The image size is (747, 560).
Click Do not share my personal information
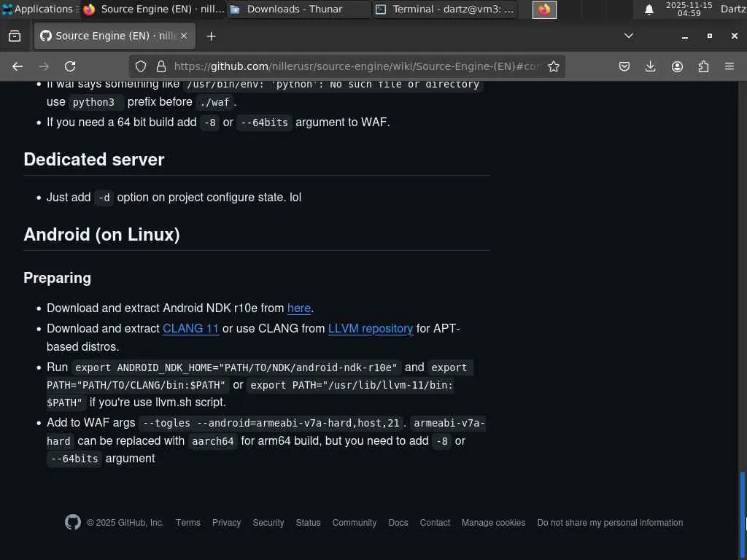pos(611,522)
